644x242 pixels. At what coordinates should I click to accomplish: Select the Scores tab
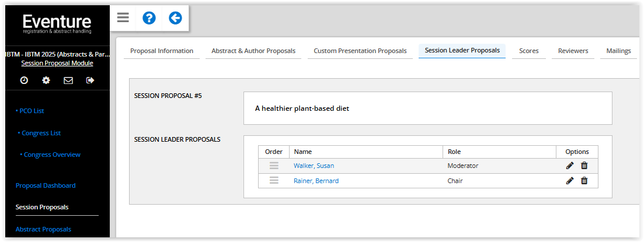529,51
